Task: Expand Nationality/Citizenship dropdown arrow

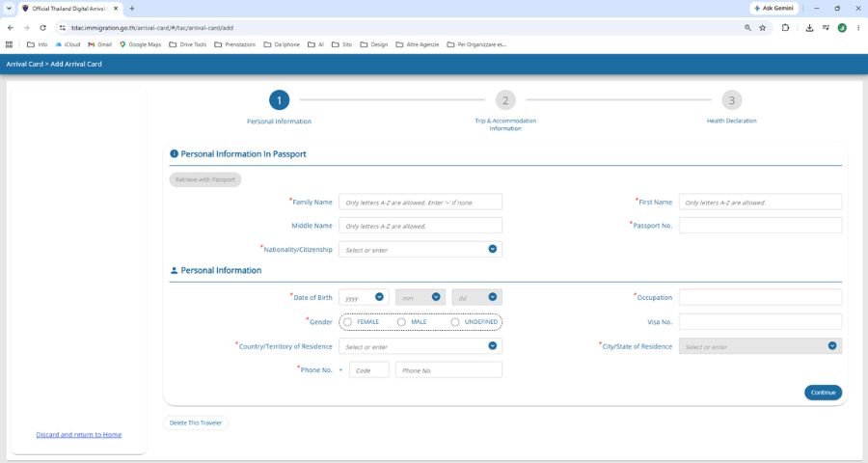Action: click(x=492, y=249)
